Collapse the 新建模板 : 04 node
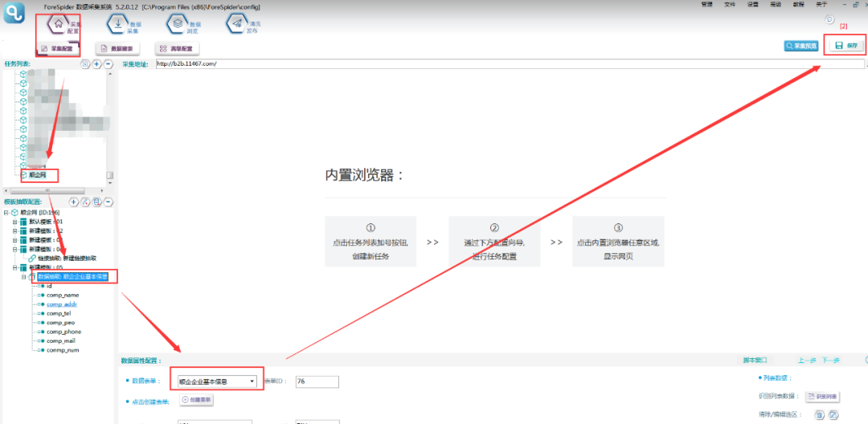The width and height of the screenshot is (868, 424). pos(15,249)
